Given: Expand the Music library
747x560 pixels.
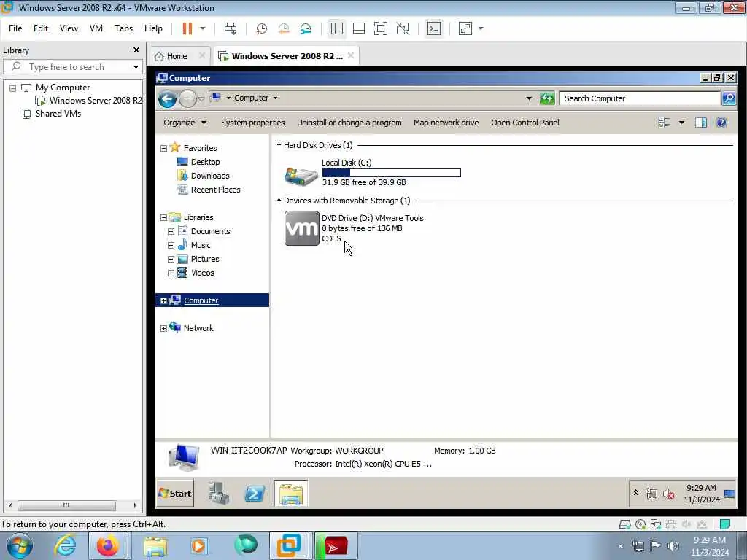Looking at the screenshot, I should coord(171,245).
